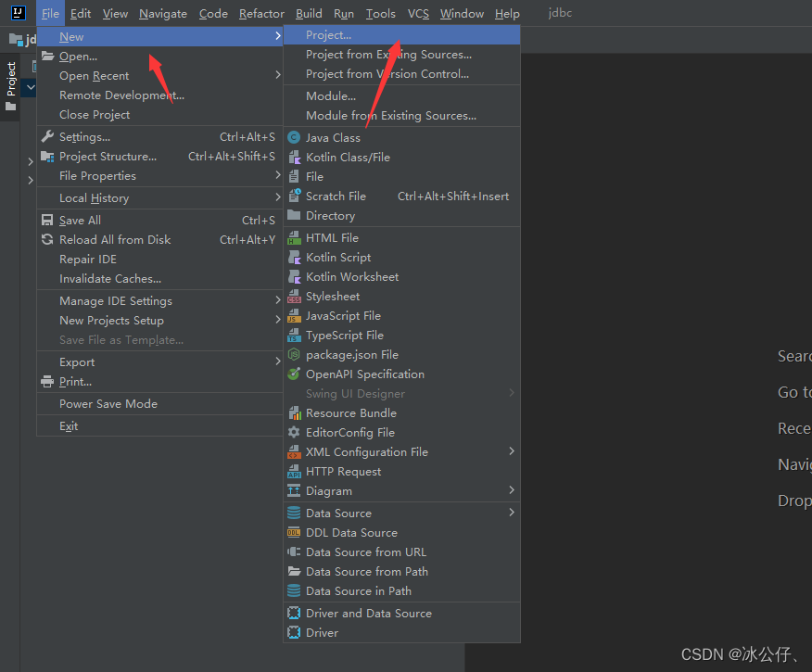The height and width of the screenshot is (672, 812).
Task: Toggle Power Save Mode
Action: 159,404
